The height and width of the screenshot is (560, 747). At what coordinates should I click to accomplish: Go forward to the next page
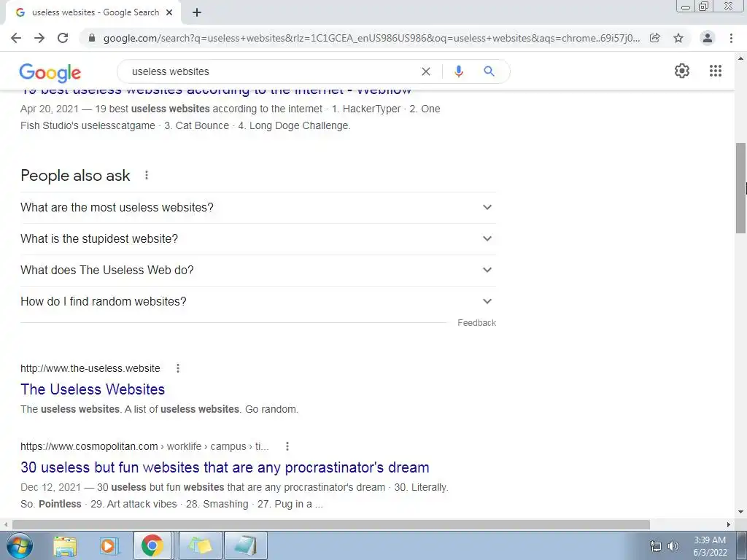click(x=39, y=38)
